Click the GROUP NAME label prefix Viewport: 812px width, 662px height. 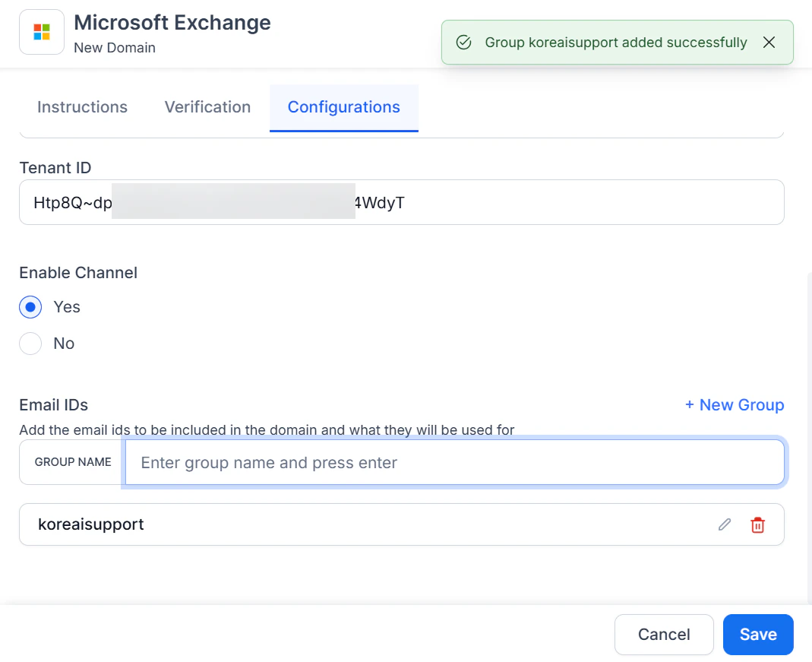tap(72, 462)
